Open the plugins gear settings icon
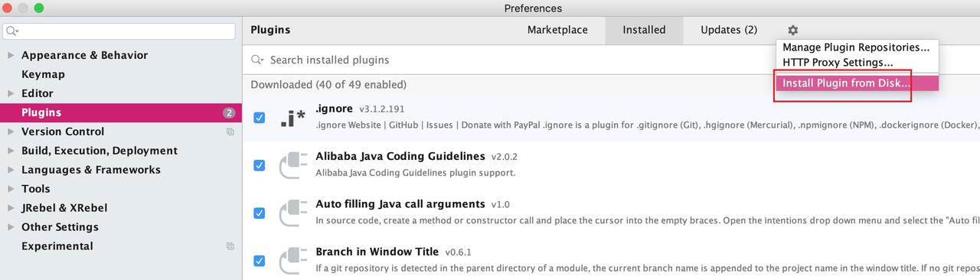Screen dimensions: 980x280 coord(792,30)
